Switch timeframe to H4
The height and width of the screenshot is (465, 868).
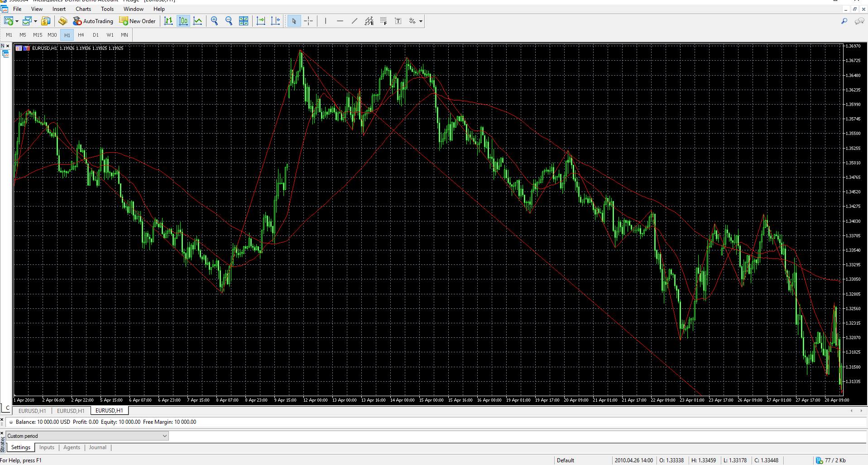point(81,35)
